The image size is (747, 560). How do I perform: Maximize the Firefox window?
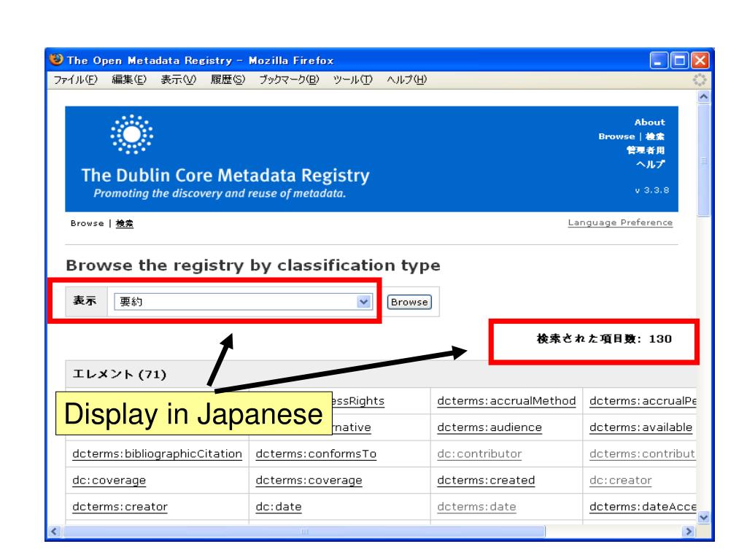click(x=679, y=61)
